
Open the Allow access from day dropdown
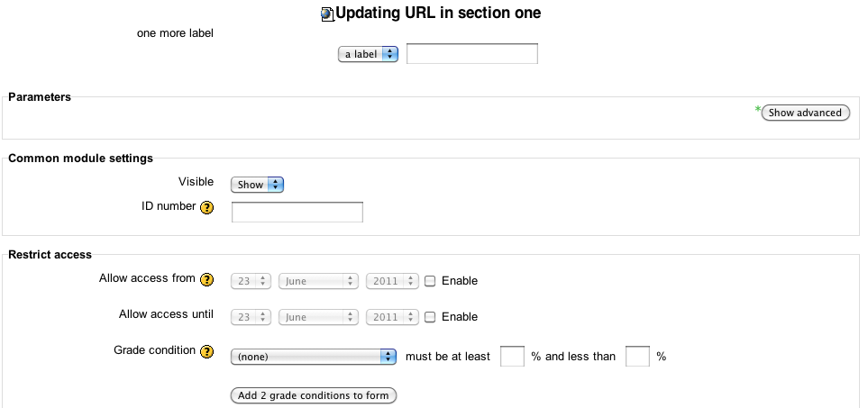coord(251,281)
